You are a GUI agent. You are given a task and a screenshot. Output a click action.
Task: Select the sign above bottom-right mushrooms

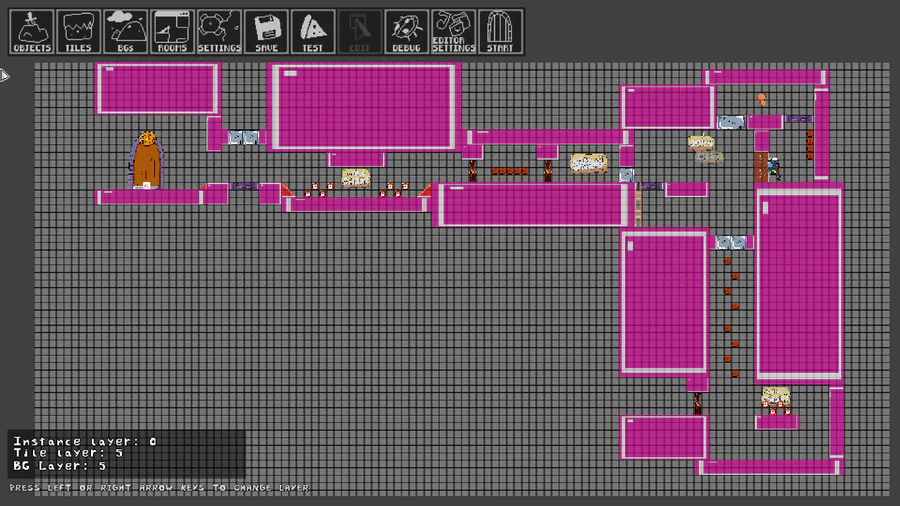coord(776,395)
